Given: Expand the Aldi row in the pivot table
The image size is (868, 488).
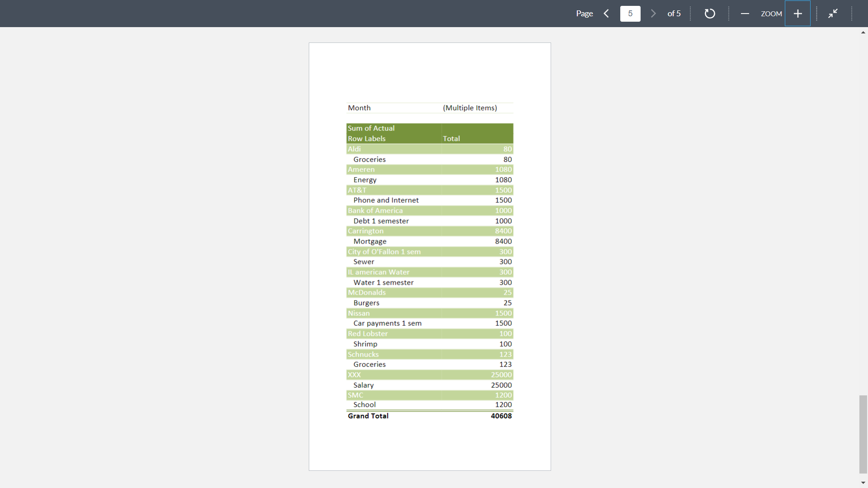Looking at the screenshot, I should 354,149.
